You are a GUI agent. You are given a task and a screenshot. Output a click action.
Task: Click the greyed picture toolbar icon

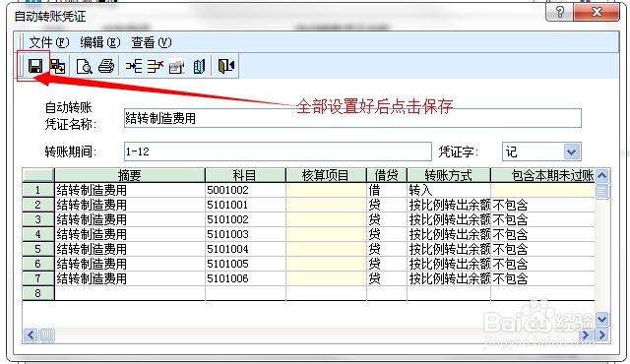177,66
